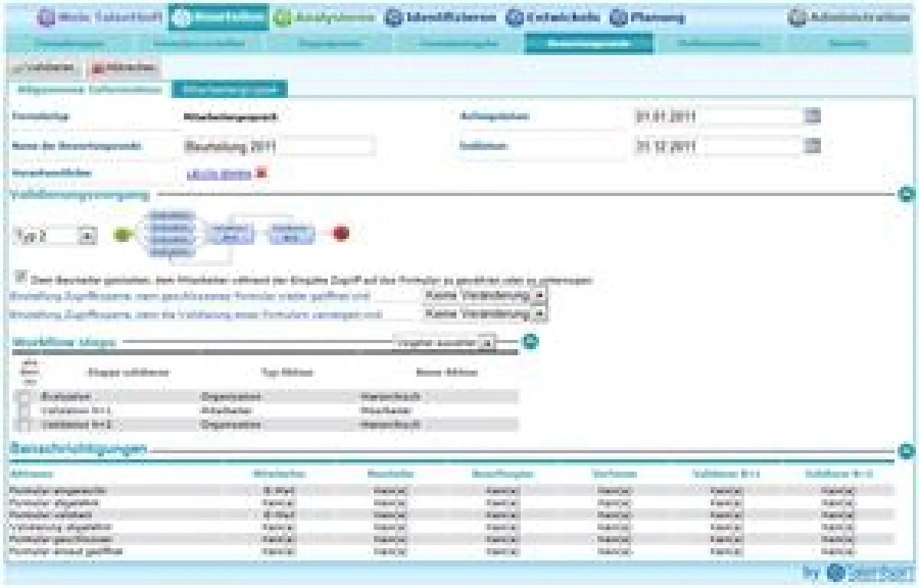Viewport: 919px width, 588px height.
Task: Click the Beurteilung 2011 name field
Action: tap(278, 145)
